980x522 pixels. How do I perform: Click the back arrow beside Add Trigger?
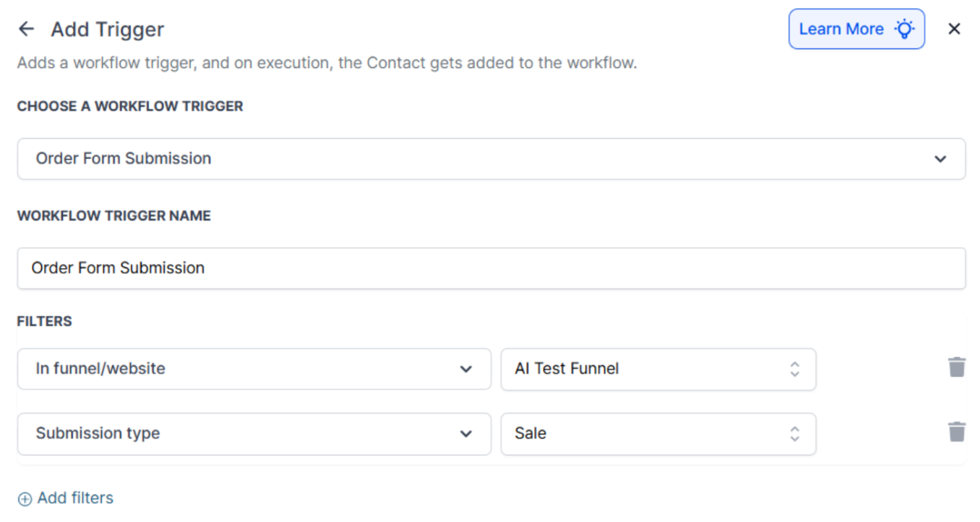click(x=26, y=29)
